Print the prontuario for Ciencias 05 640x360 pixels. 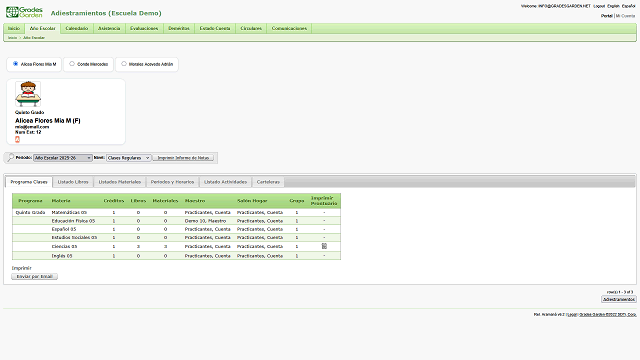(324, 246)
